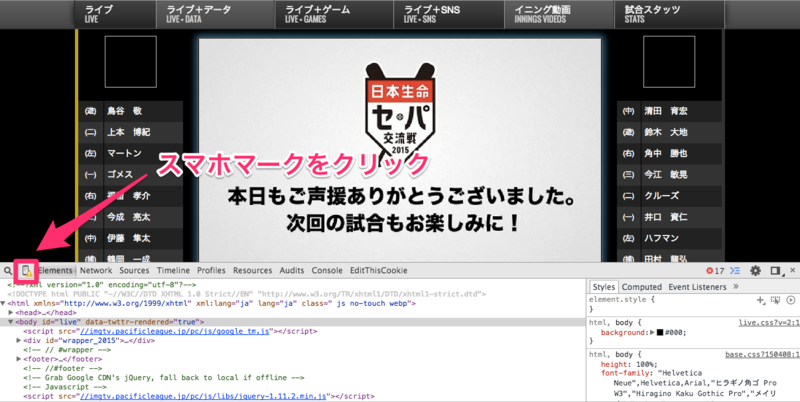Show more Styles sidebar tabs chevron
Screen dimensions: 800x402
[x=736, y=287]
